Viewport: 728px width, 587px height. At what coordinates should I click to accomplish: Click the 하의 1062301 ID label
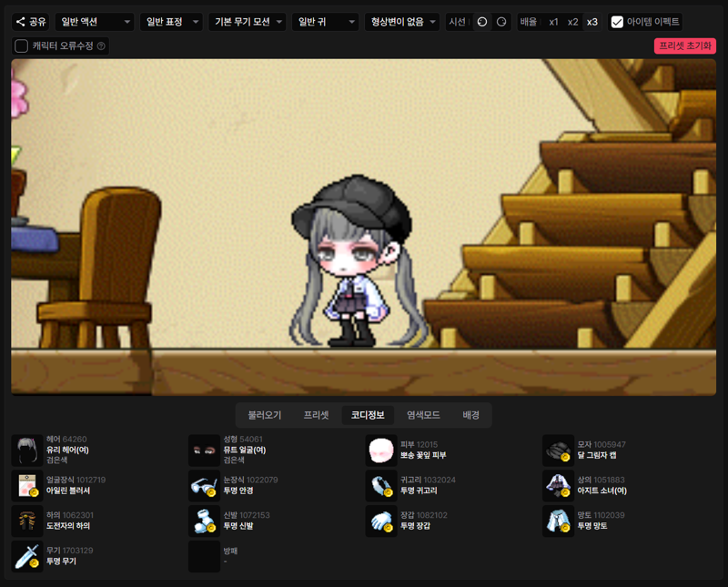click(70, 515)
